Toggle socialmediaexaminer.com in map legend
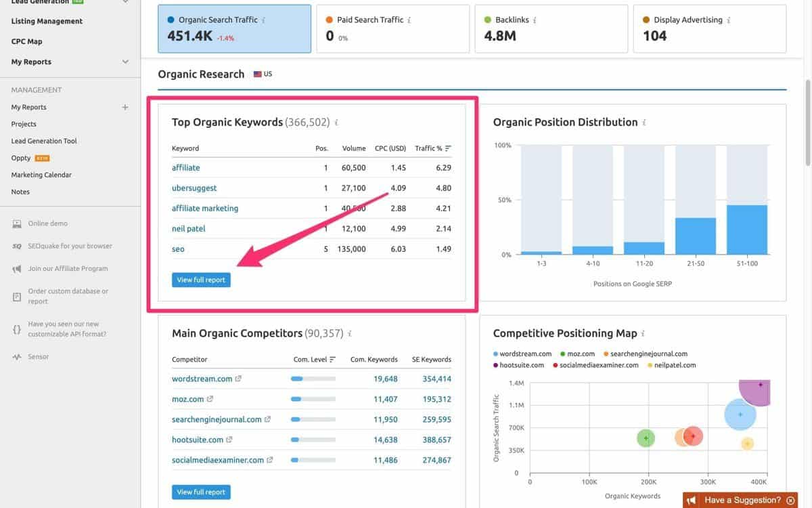 [x=595, y=365]
